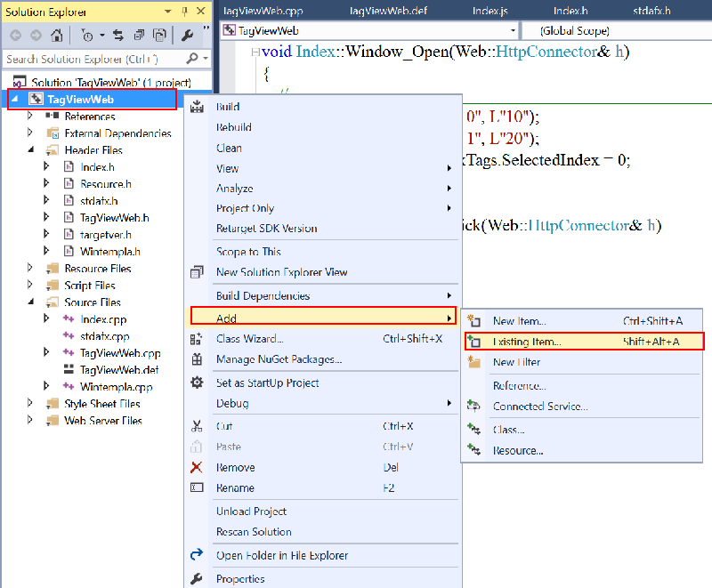Select Wintempla.h file

[109, 252]
